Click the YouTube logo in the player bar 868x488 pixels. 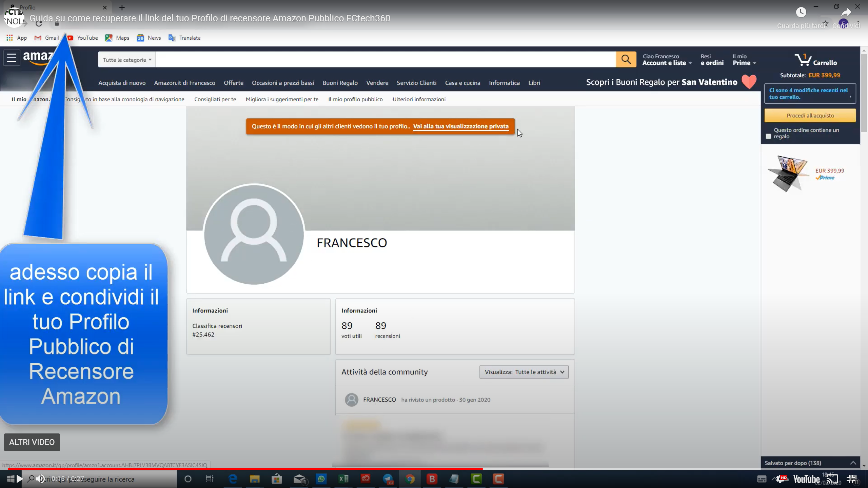pos(806,479)
